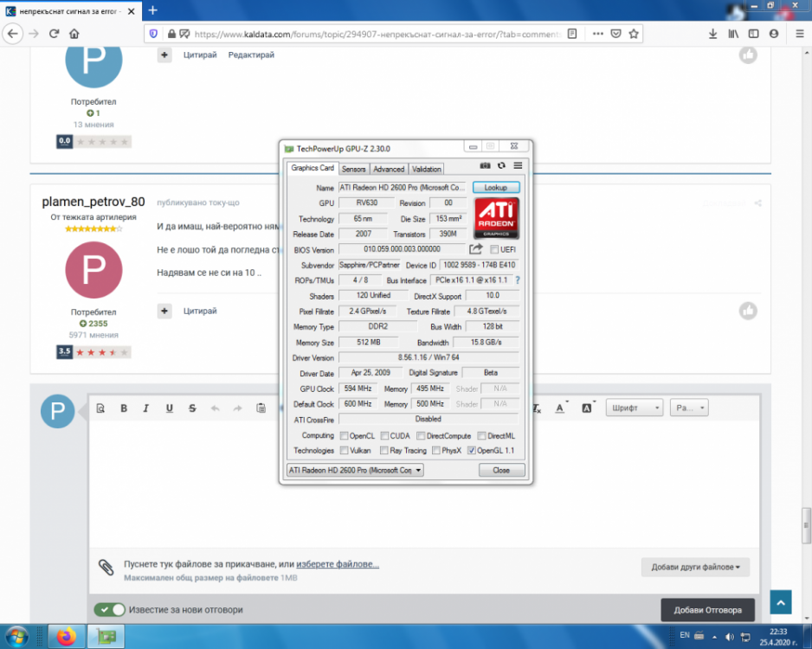Toggle the new replies notification switch

click(x=109, y=610)
